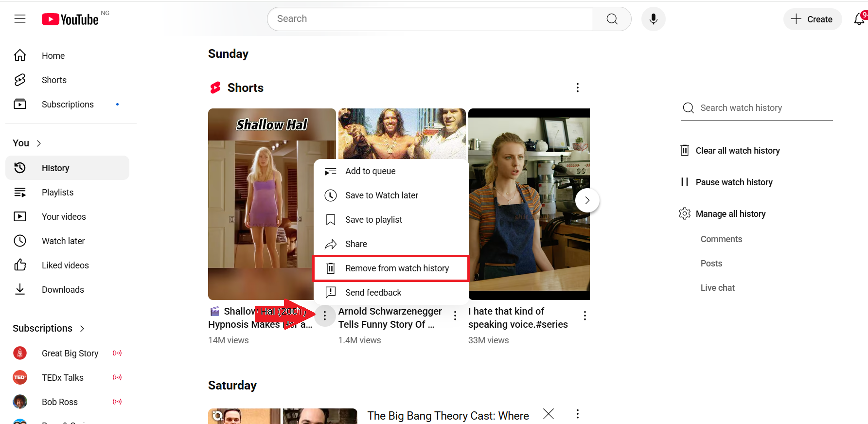Open Downloads in sidebar

[x=68, y=289]
